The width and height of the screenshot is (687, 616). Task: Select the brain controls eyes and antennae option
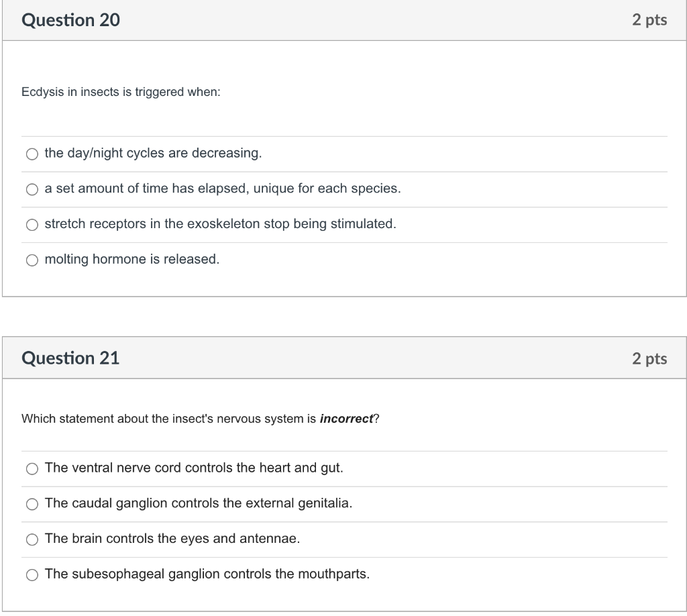coord(32,539)
